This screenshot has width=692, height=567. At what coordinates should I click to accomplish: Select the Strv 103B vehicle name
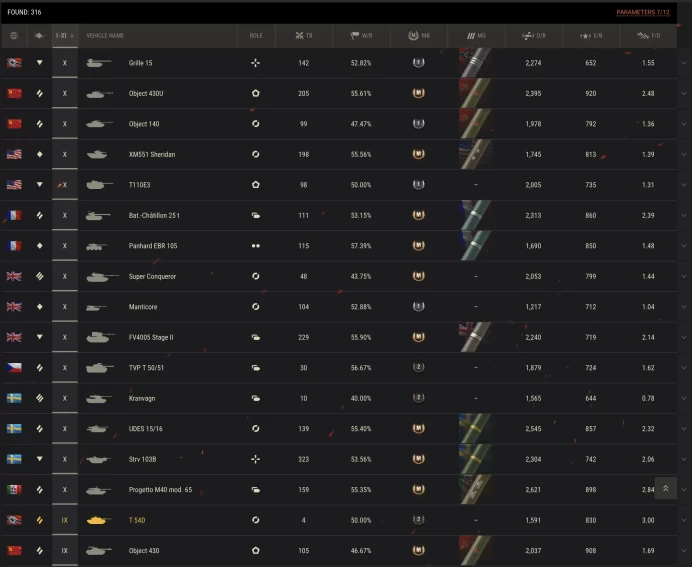(x=142, y=459)
